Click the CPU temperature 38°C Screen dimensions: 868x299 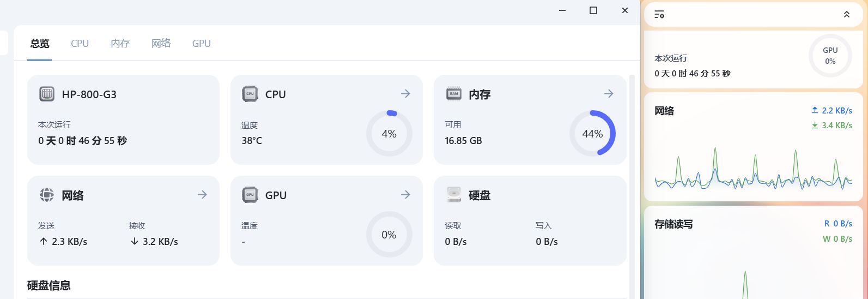point(252,141)
